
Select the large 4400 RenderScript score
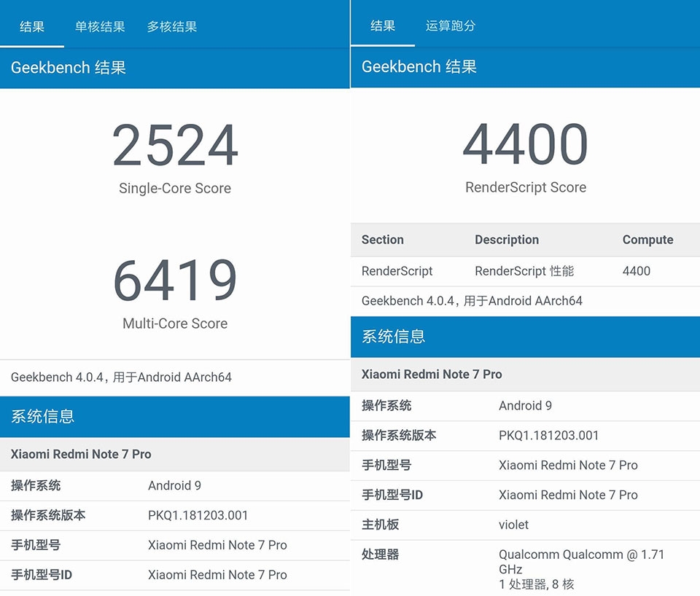526,144
